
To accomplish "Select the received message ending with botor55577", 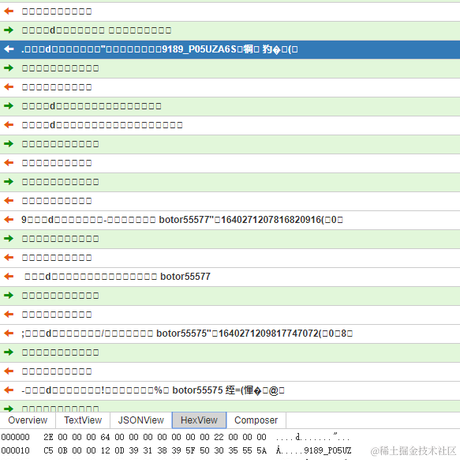I will [x=230, y=277].
